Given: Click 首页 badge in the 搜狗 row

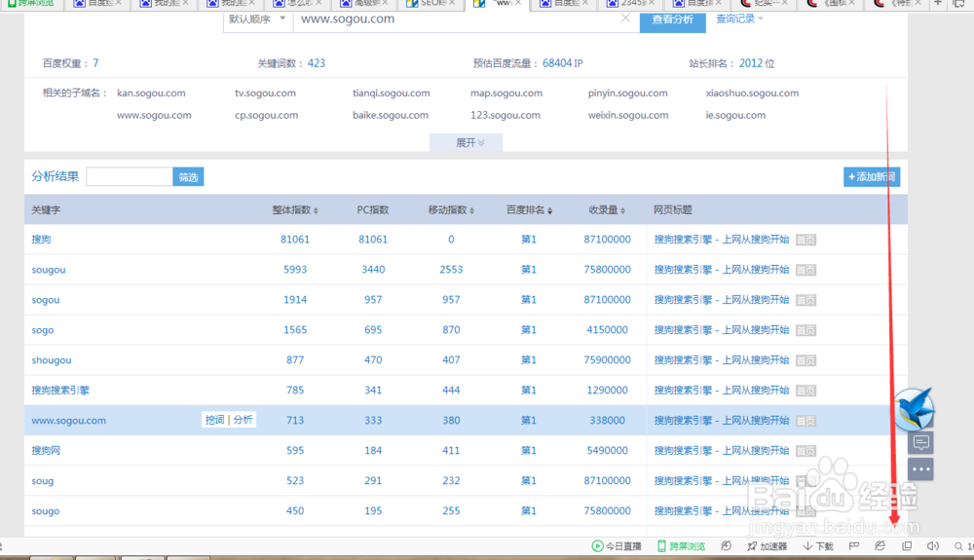Looking at the screenshot, I should 805,240.
